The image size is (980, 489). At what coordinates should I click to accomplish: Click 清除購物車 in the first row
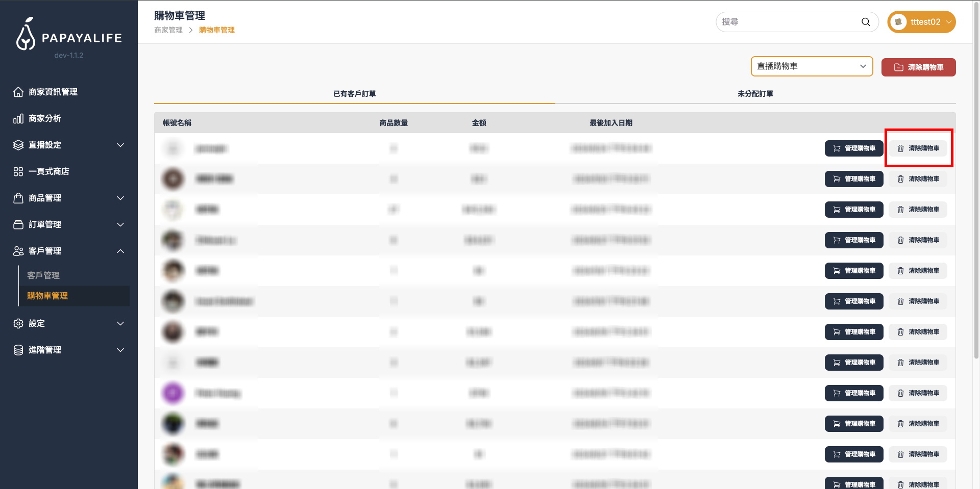[x=918, y=148]
